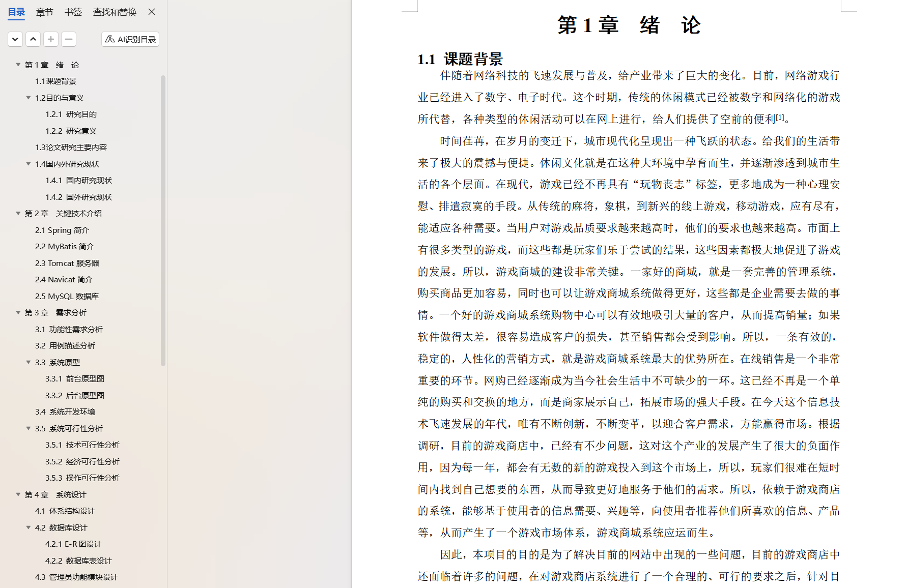Open the 查找和替换 tab
This screenshot has height=588, width=906.
pos(115,12)
